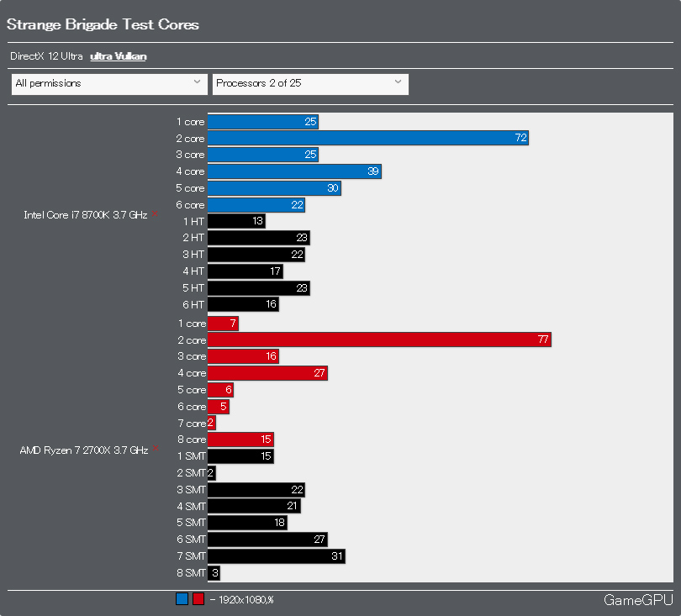Select the ultra Vulkan tab

pos(119,56)
